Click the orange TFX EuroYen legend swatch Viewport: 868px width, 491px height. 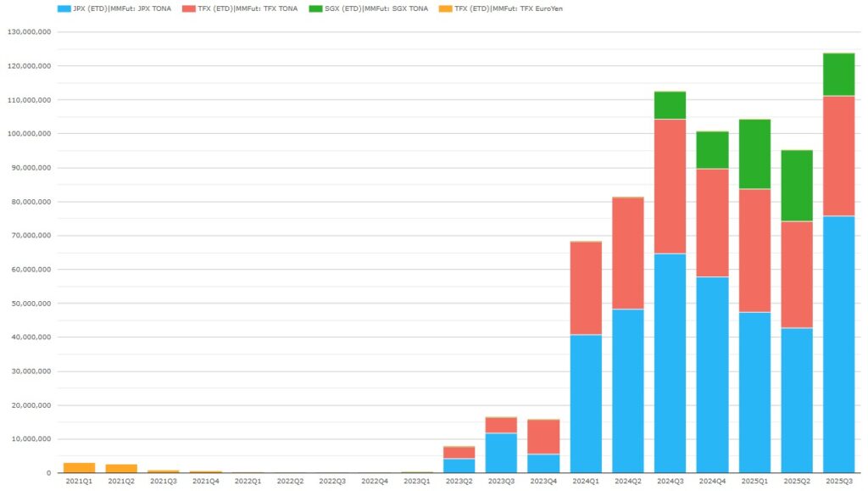coord(442,8)
